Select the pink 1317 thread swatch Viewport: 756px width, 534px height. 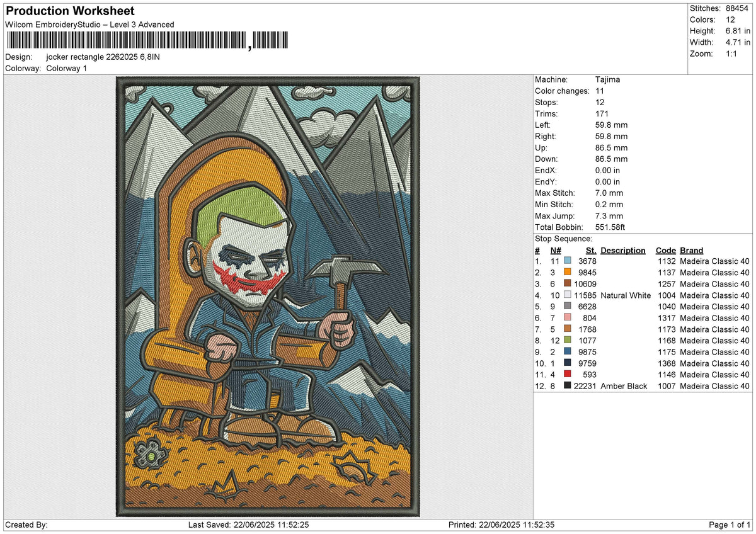pyautogui.click(x=568, y=318)
